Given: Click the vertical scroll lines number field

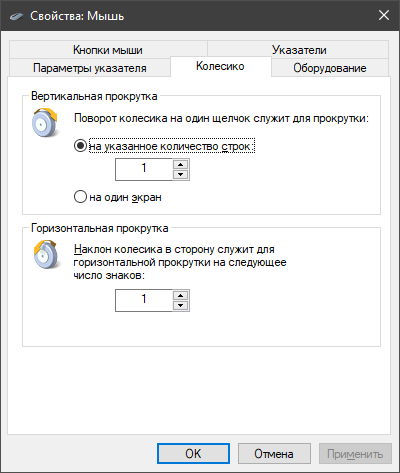Looking at the screenshot, I should [x=144, y=169].
